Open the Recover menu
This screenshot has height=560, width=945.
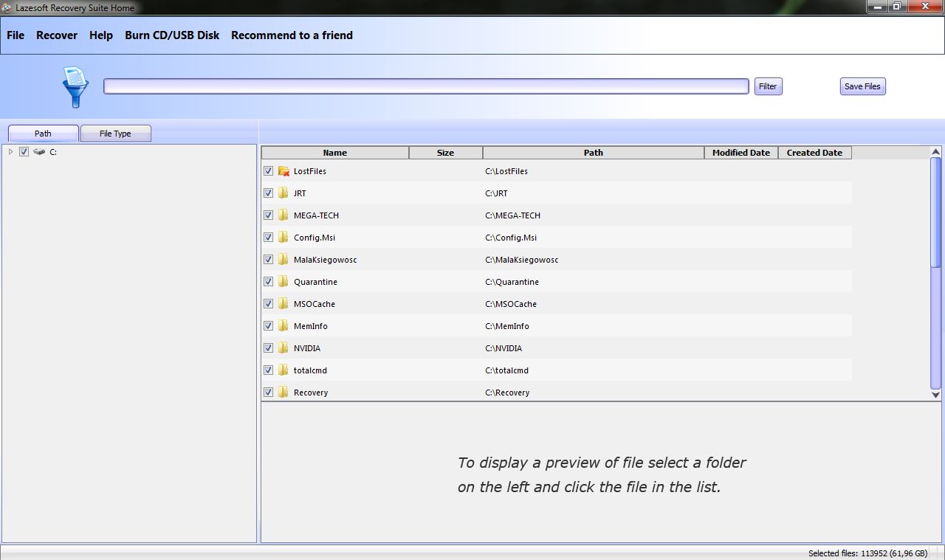click(x=57, y=35)
